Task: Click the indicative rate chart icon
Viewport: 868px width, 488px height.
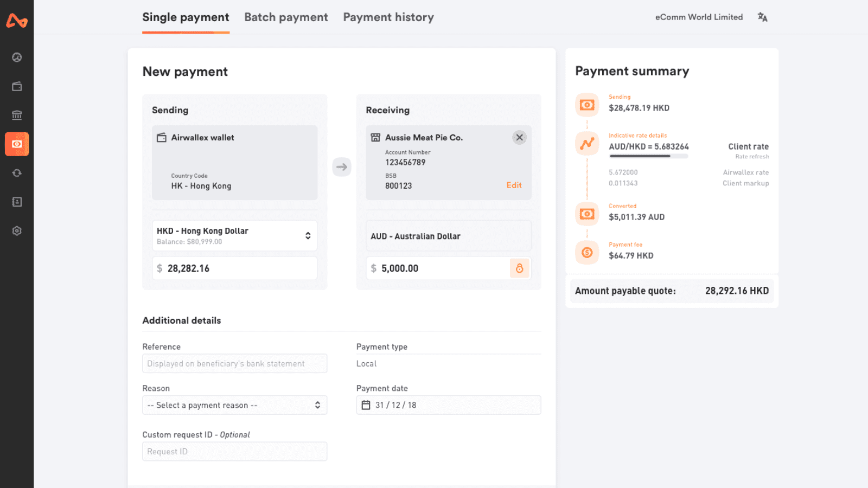Action: click(x=587, y=144)
